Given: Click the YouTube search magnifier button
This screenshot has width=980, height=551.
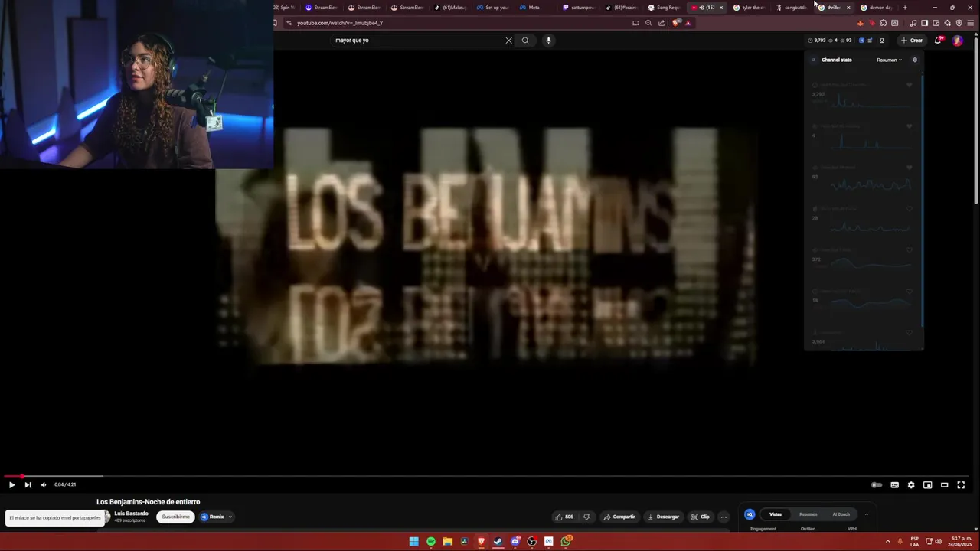Looking at the screenshot, I should coord(525,41).
